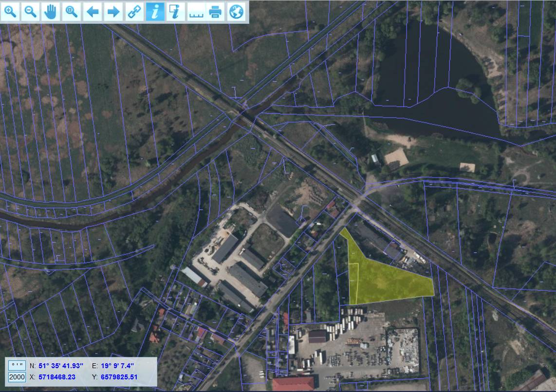Viewport: 556px width, 392px height.
Task: Click the N latitude coordinate value
Action: pyautogui.click(x=61, y=365)
